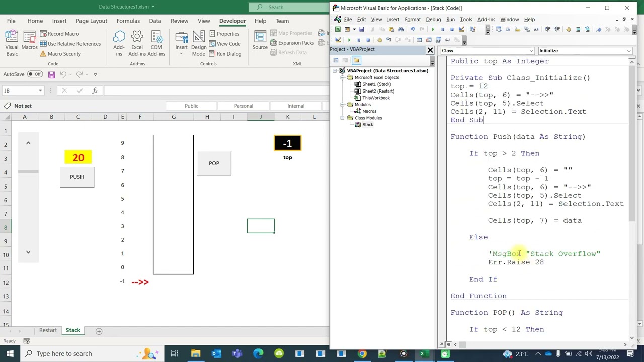Open the VBA Format menu
The height and width of the screenshot is (362, 644).
click(x=412, y=19)
